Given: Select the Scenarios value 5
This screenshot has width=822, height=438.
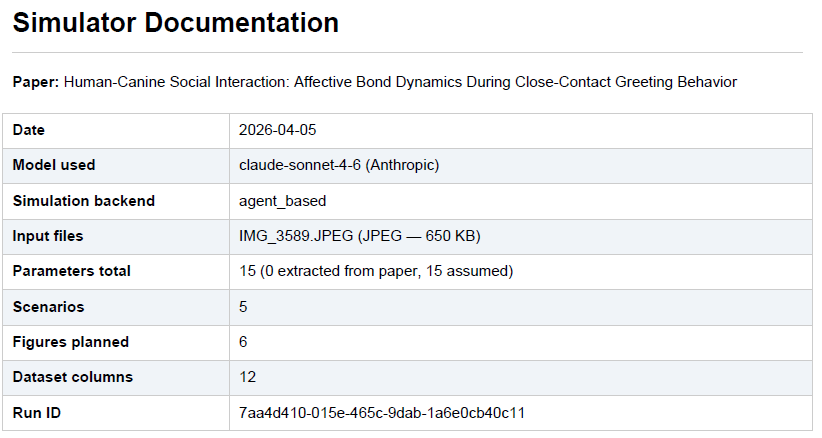Looking at the screenshot, I should pyautogui.click(x=243, y=307).
